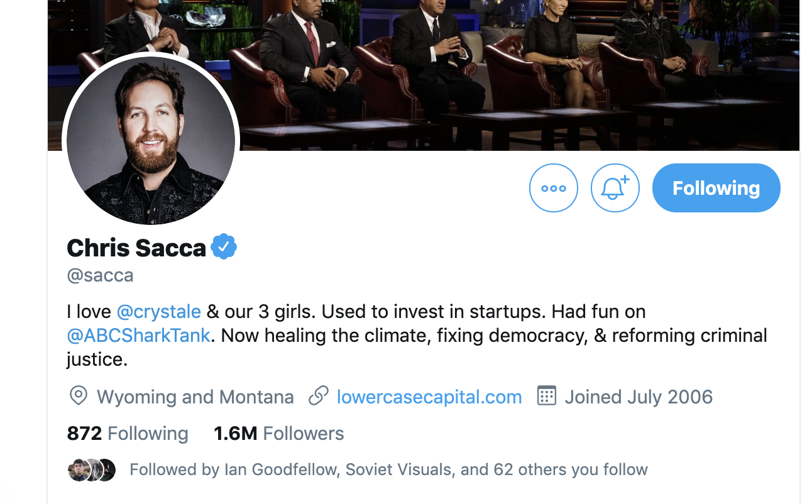Click the @sacca username handle
Screen dimensions: 812x504
100,275
